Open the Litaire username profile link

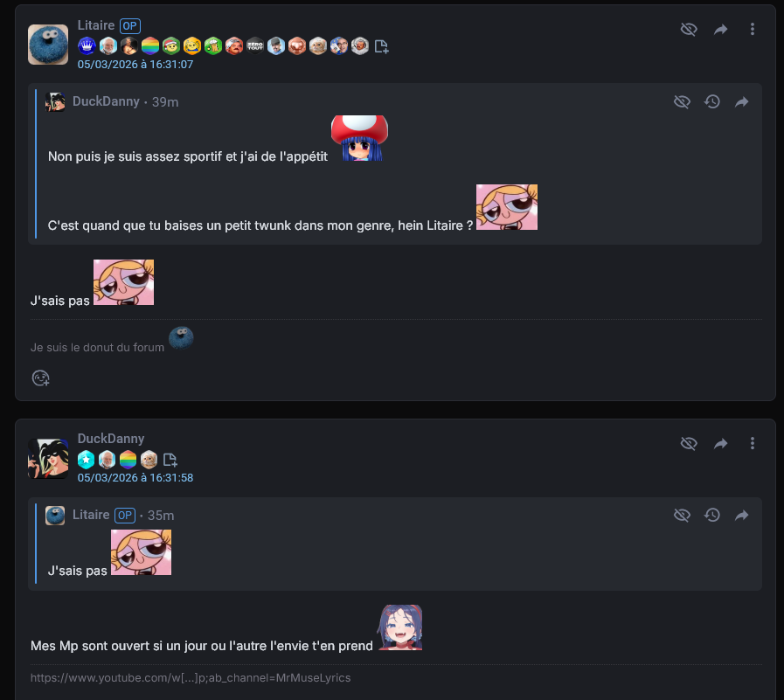point(96,25)
